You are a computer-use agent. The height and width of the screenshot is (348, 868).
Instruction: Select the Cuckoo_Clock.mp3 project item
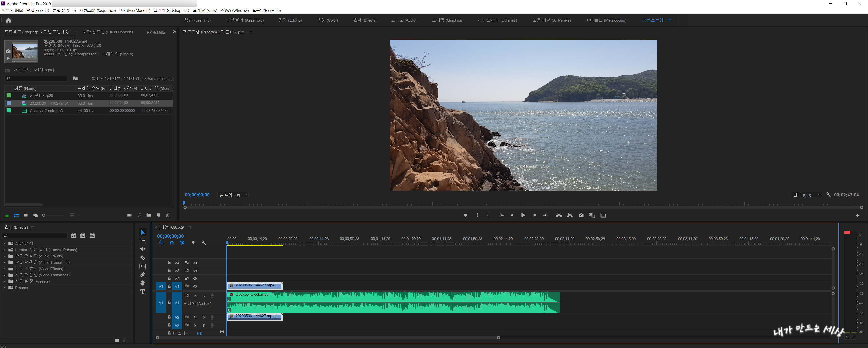(x=46, y=111)
